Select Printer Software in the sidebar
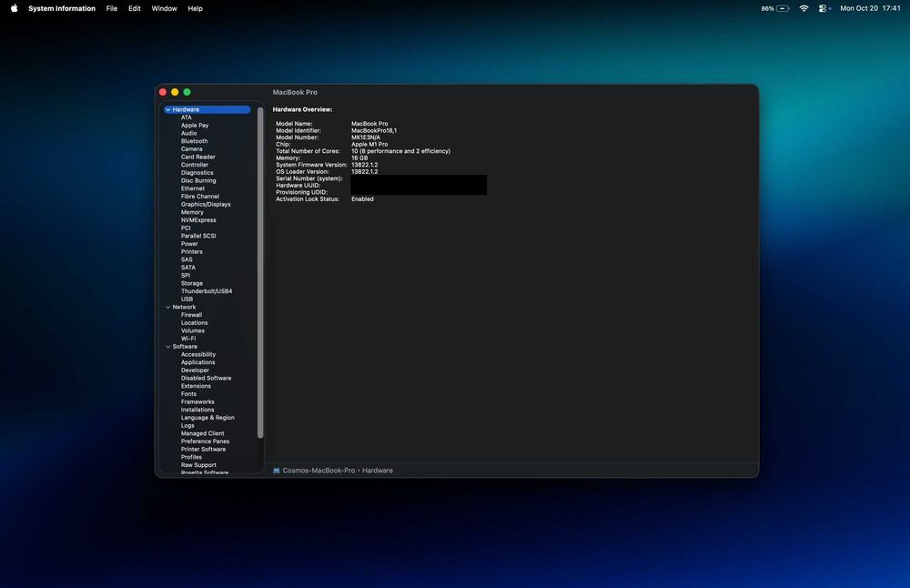910x588 pixels. (x=203, y=450)
